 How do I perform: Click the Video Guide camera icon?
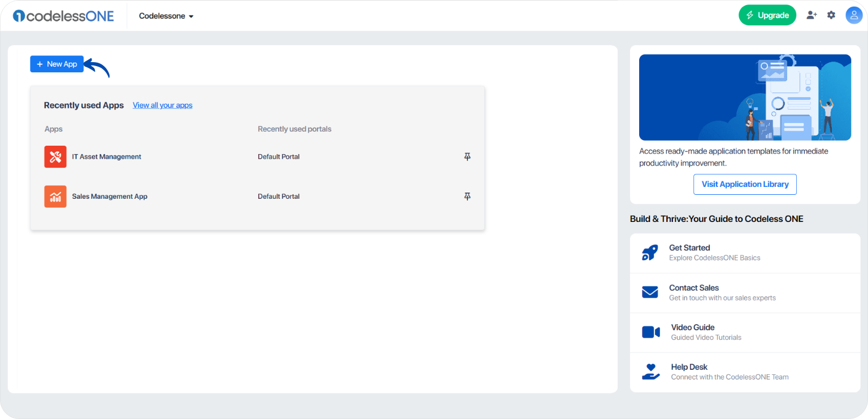coord(651,332)
